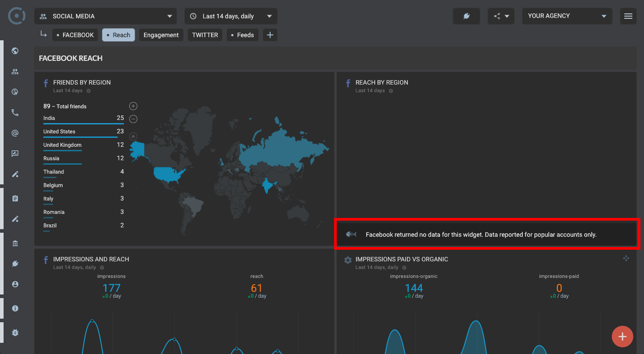The image size is (644, 354).
Task: Open the Last 14 days date range dropdown
Action: 231,16
